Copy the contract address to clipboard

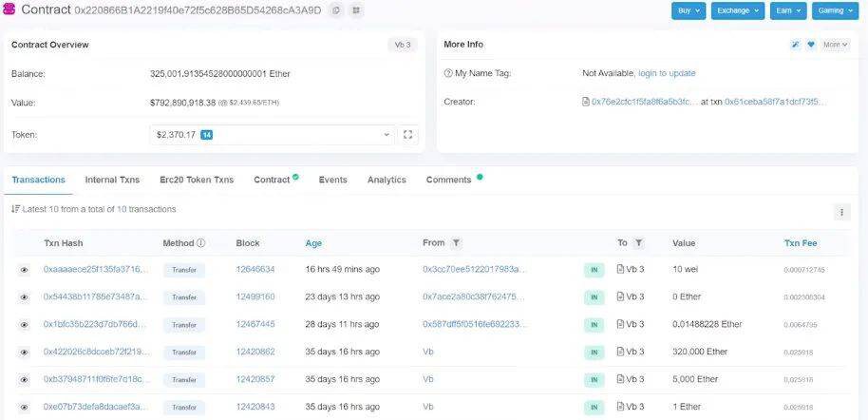[336, 10]
